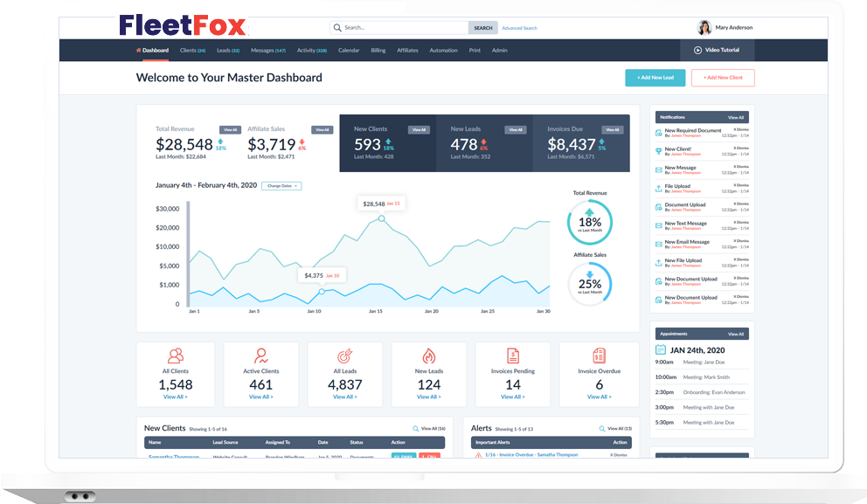Image resolution: width=867 pixels, height=504 pixels.
Task: Click the warning triangle on Invoice Overdue alert
Action: pyautogui.click(x=478, y=455)
